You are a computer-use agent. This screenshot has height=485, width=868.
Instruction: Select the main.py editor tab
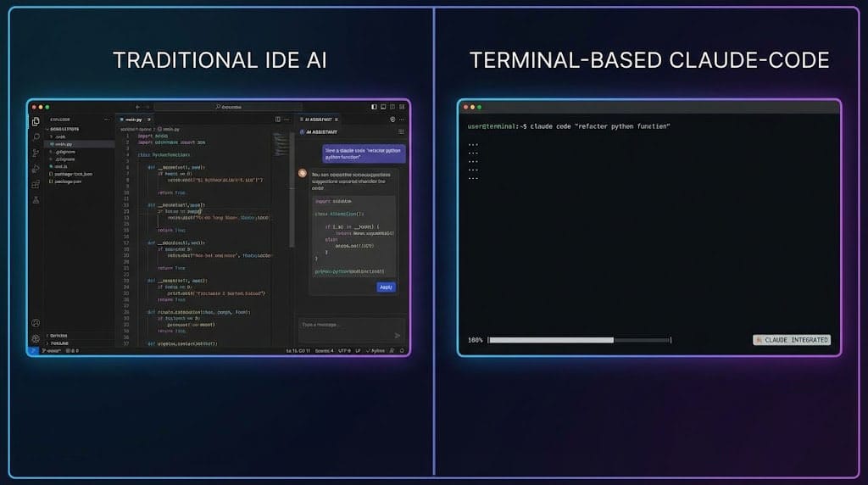(132, 120)
